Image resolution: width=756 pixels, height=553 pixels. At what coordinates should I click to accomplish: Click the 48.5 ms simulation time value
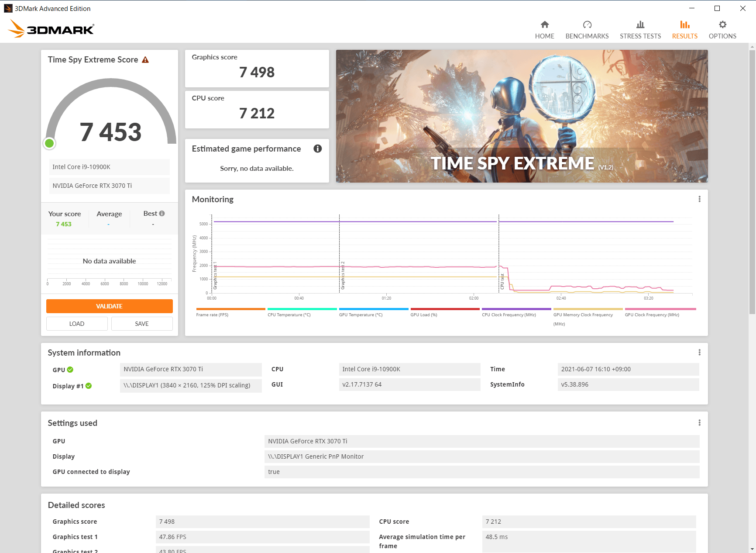(589, 542)
